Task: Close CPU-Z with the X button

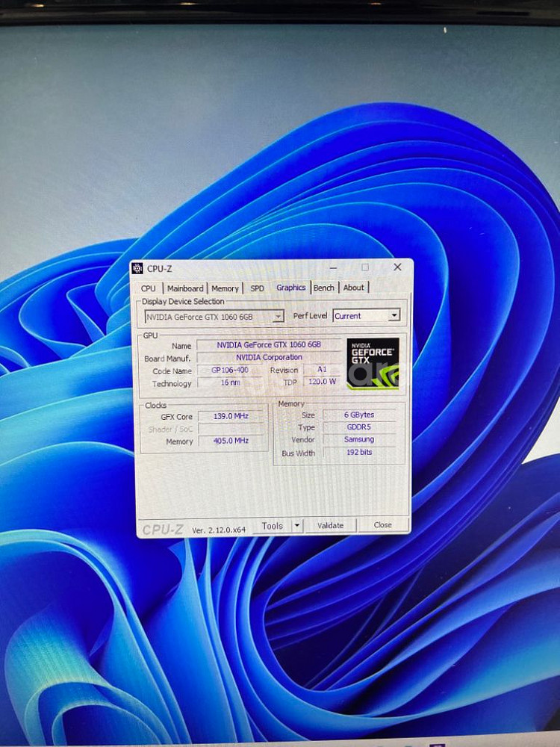Action: 397,267
